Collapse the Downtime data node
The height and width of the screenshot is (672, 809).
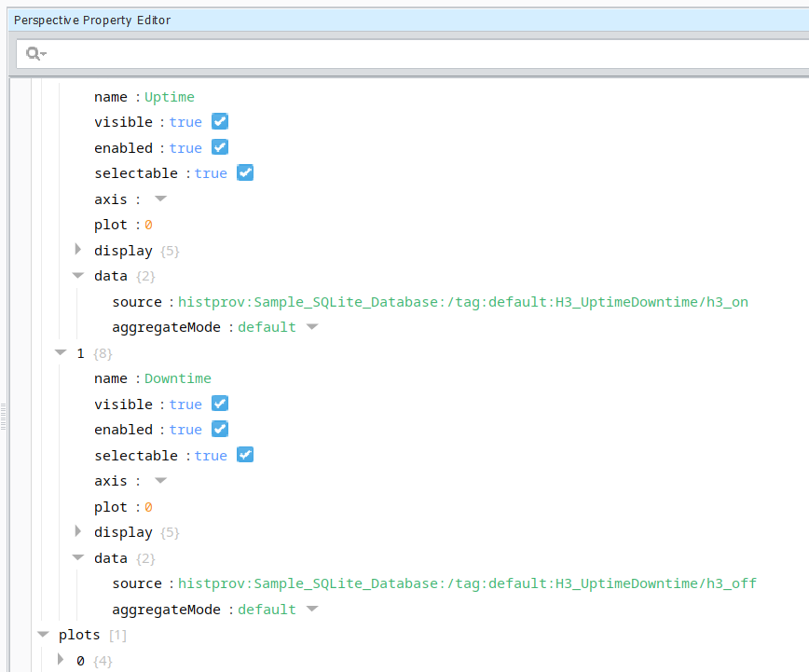78,557
